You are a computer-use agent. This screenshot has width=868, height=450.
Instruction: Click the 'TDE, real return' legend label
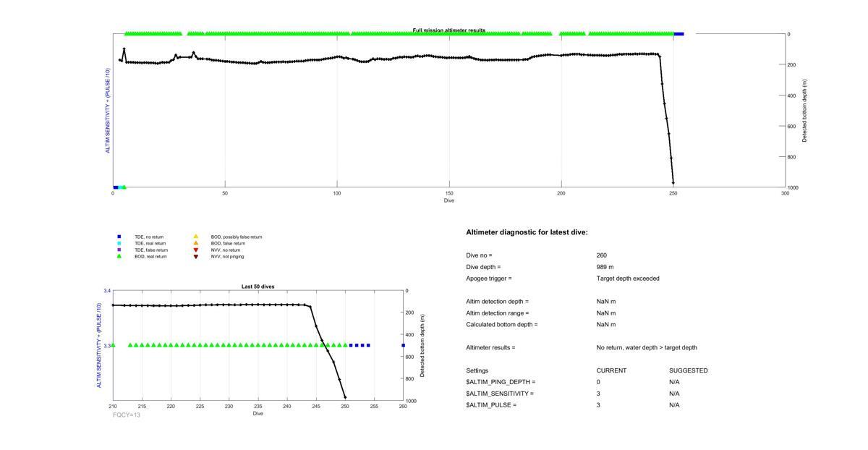(150, 243)
